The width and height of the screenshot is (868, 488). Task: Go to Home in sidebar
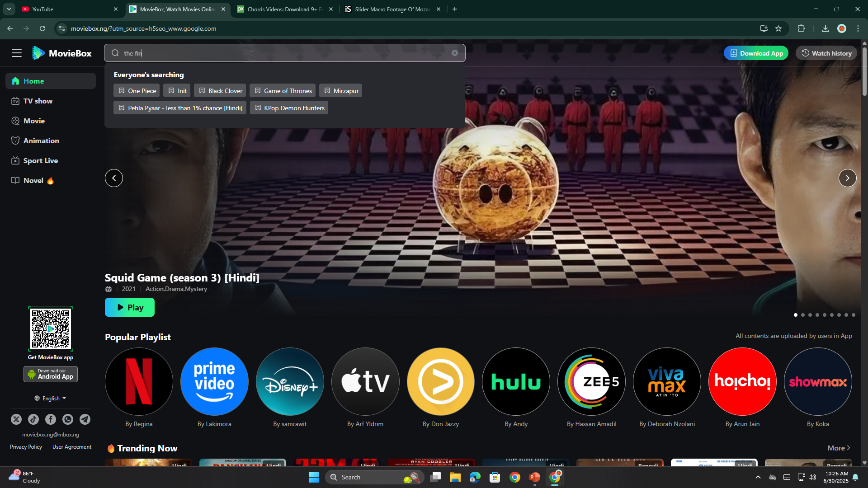[x=51, y=81]
